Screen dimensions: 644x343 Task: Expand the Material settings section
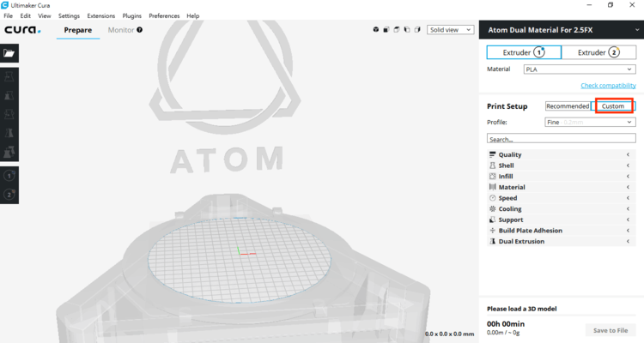(x=561, y=187)
